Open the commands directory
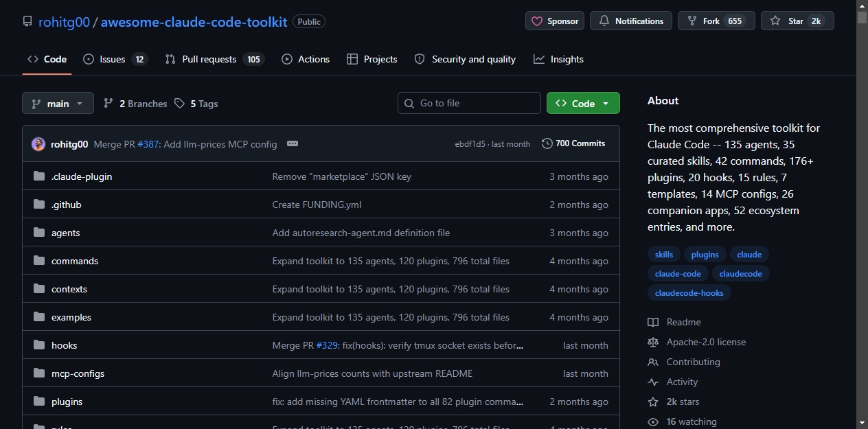 click(x=75, y=261)
